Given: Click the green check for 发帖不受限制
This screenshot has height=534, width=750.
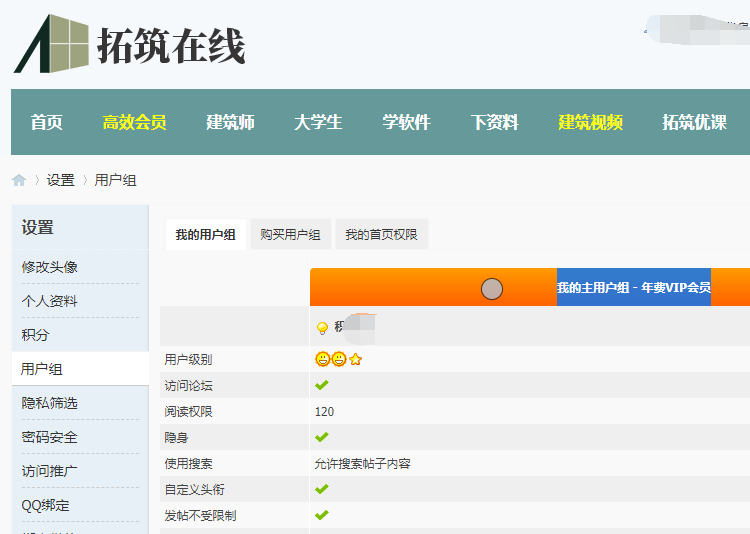Looking at the screenshot, I should click(x=322, y=515).
